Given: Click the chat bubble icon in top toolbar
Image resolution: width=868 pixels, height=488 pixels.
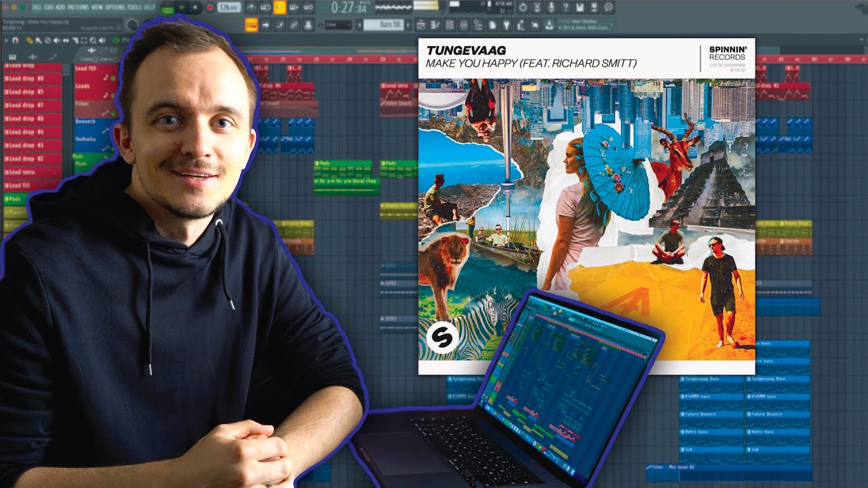Looking at the screenshot, I should click(608, 7).
